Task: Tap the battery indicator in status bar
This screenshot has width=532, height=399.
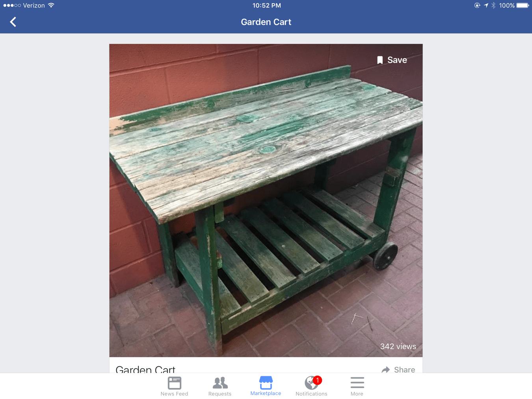Action: (x=523, y=6)
